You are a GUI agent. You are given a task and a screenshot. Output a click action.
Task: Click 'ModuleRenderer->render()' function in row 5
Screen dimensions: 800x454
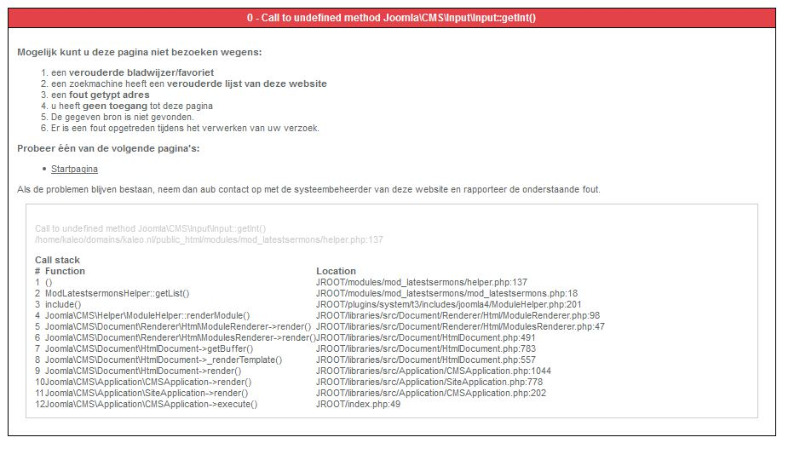178,327
